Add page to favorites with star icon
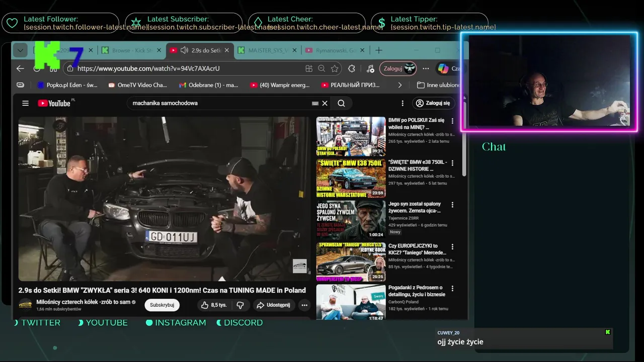The image size is (644, 362). (335, 68)
